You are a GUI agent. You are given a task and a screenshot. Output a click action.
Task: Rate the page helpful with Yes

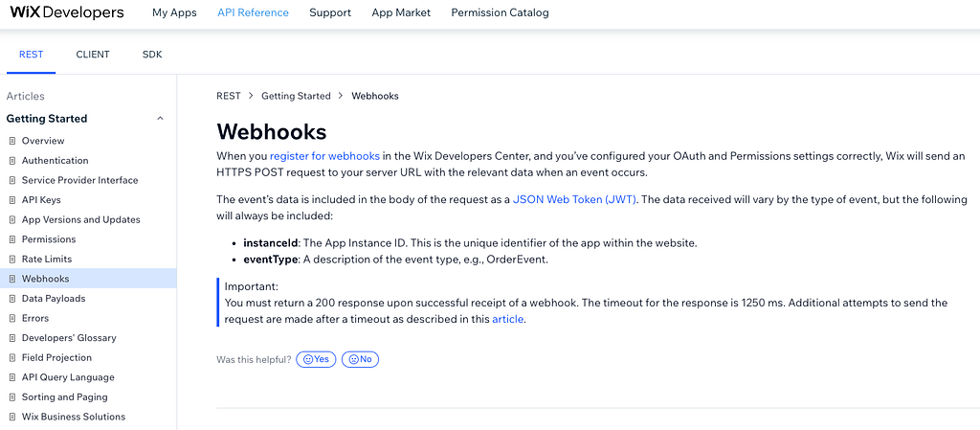(x=316, y=359)
